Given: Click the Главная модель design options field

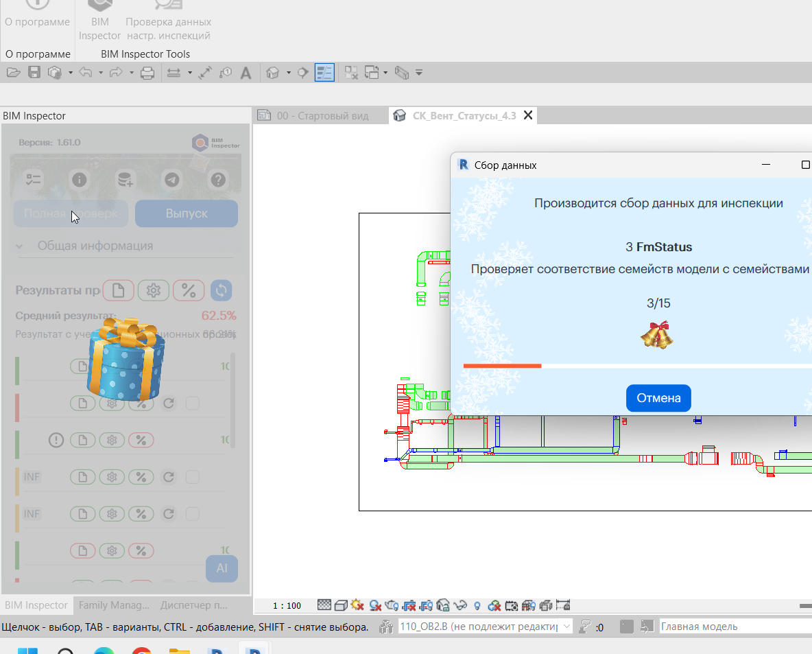Looking at the screenshot, I should coord(736,627).
